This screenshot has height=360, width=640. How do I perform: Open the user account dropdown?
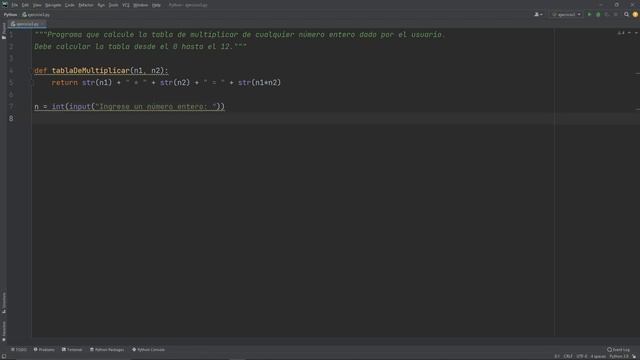coord(538,15)
